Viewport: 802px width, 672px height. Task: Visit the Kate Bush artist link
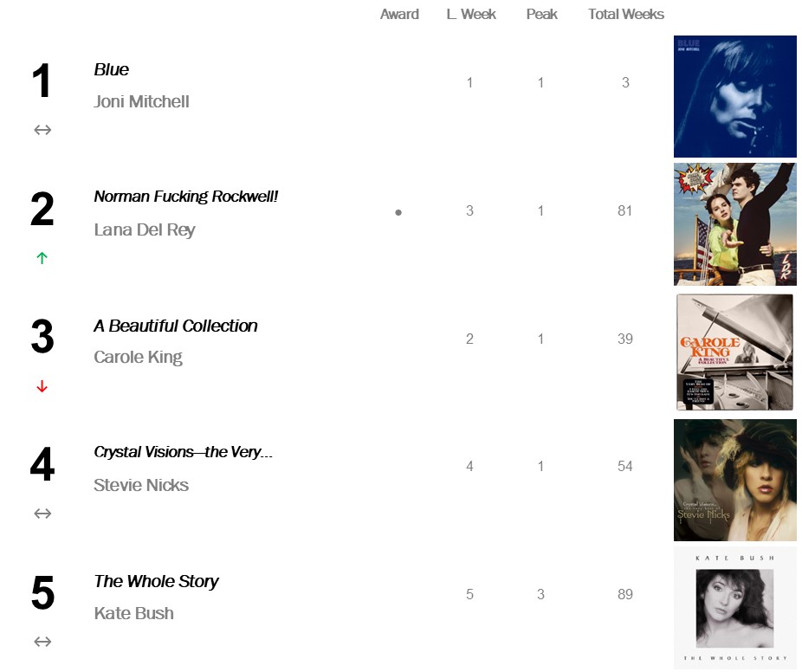click(x=133, y=613)
